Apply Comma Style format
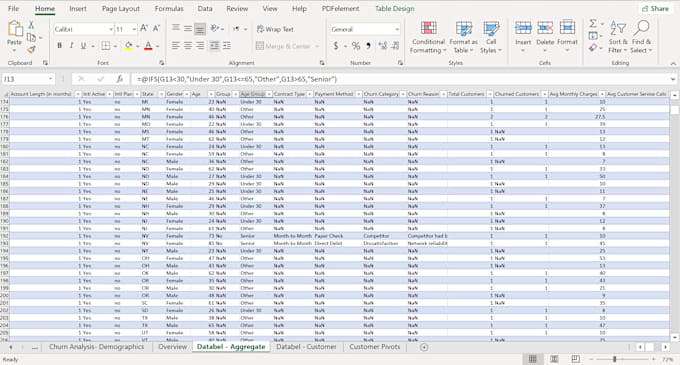 369,46
